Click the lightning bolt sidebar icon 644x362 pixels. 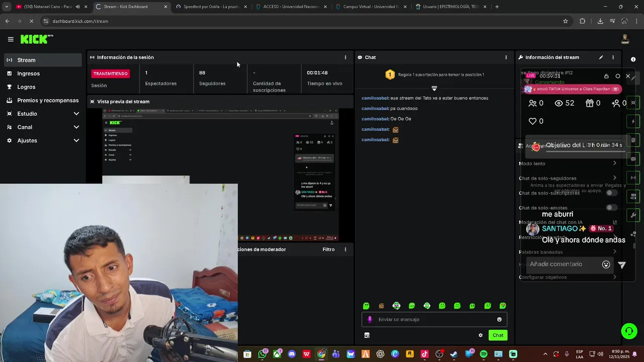click(633, 122)
